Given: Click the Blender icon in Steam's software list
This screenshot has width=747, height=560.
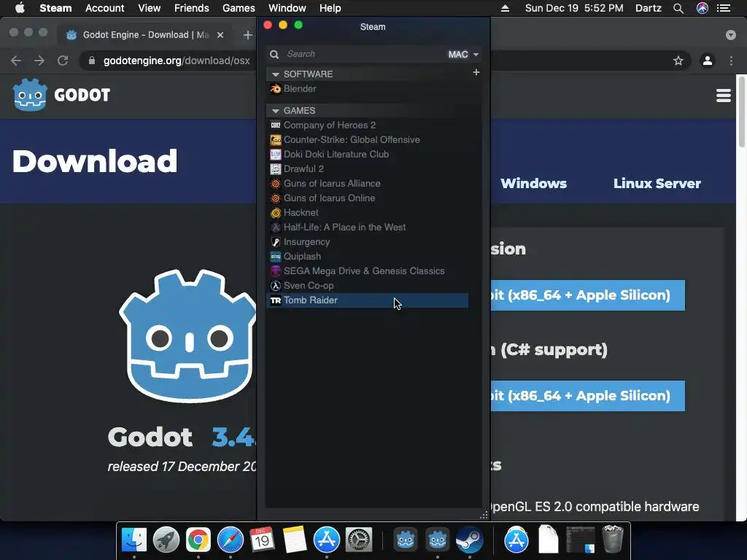Looking at the screenshot, I should point(275,88).
